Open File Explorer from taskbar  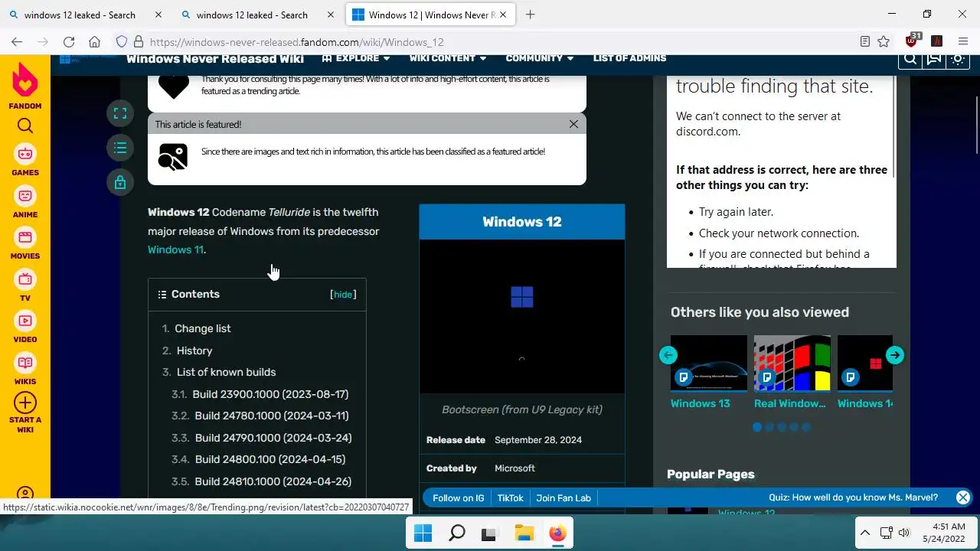[x=524, y=533]
